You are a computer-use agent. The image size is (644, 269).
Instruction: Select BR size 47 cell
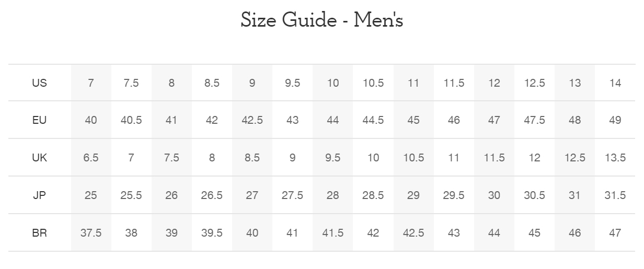[x=615, y=233]
